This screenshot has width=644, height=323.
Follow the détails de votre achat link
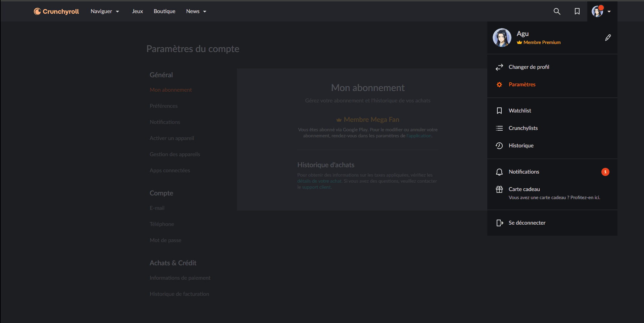319,181
